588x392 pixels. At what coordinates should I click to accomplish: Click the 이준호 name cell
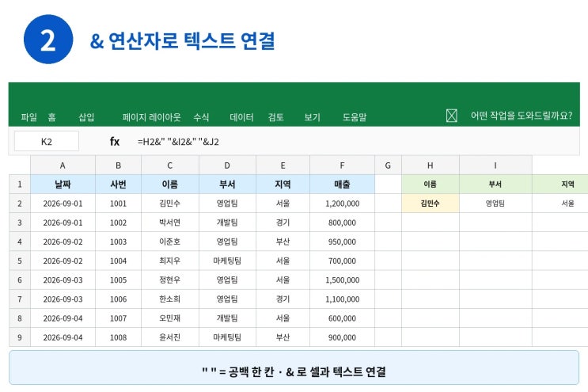170,242
